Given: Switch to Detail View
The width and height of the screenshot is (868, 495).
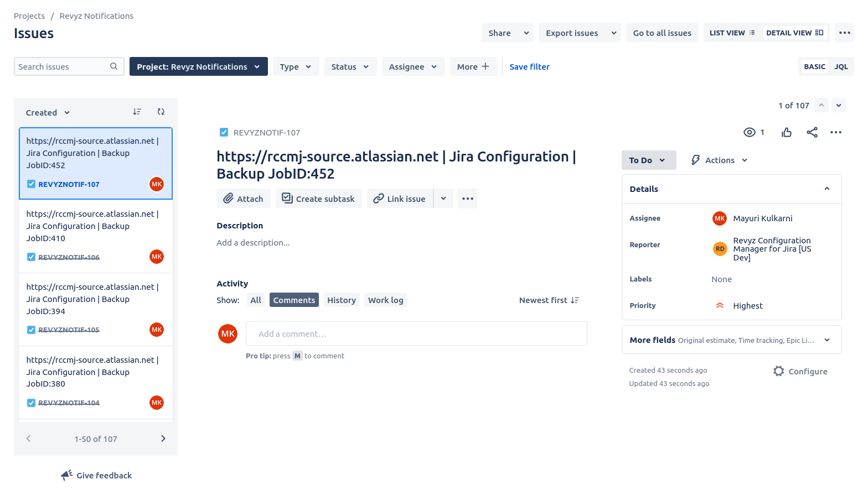Looking at the screenshot, I should (794, 33).
